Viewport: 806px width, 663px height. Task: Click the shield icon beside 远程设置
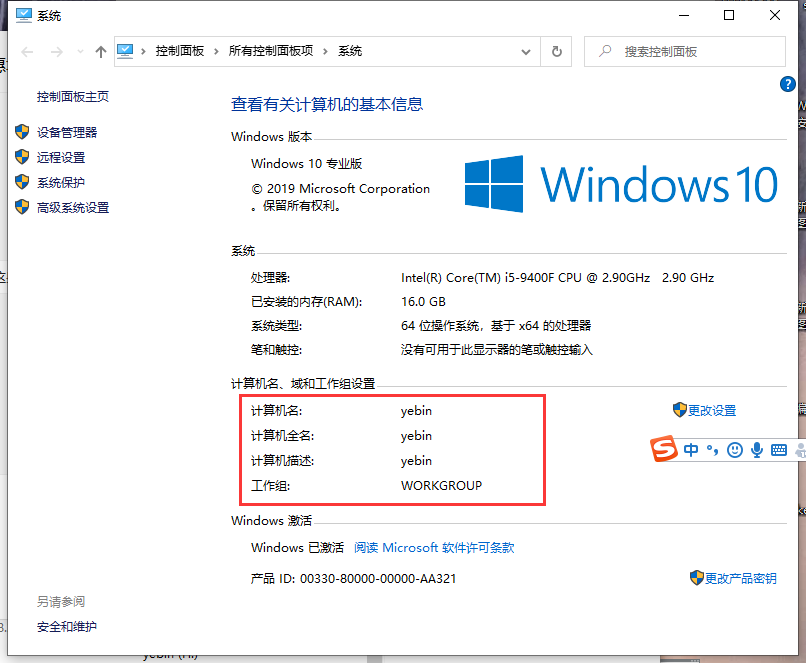[22, 156]
